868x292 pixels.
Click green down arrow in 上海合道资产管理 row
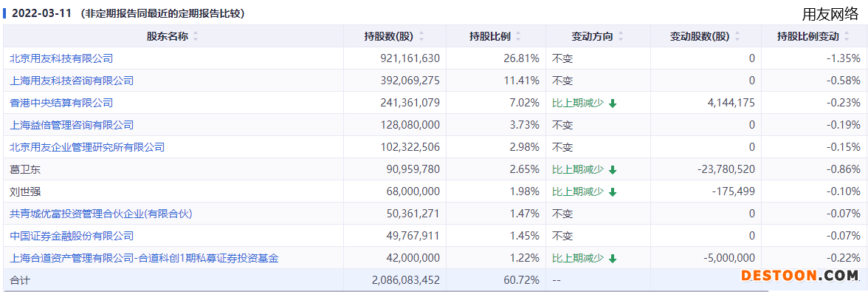613,258
